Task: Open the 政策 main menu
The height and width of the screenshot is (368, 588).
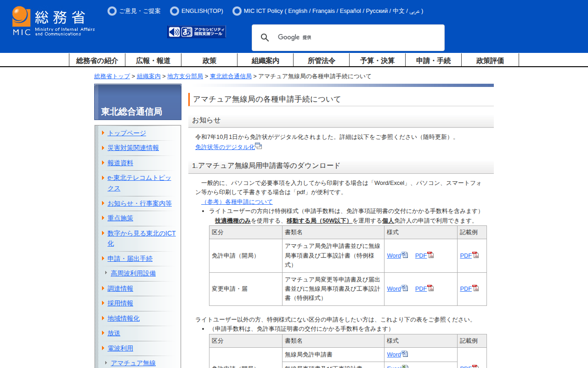Action: (209, 60)
